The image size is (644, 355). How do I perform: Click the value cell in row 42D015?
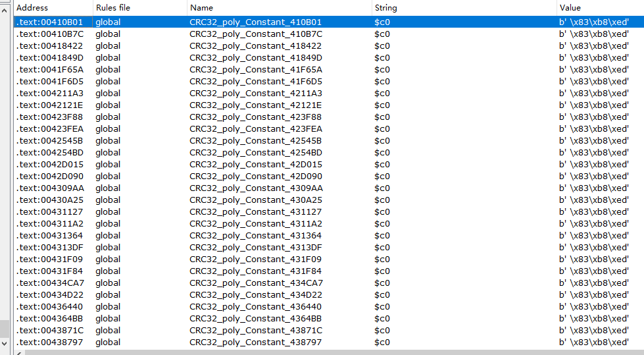[594, 165]
